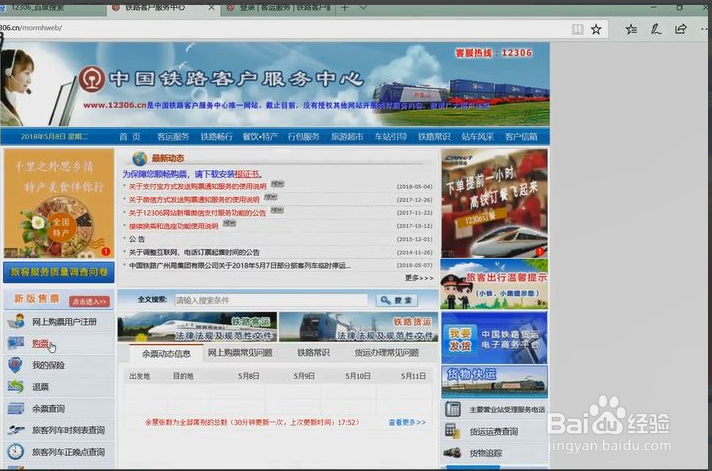Add page to favorites star icon
Image resolution: width=712 pixels, height=471 pixels.
[x=596, y=30]
